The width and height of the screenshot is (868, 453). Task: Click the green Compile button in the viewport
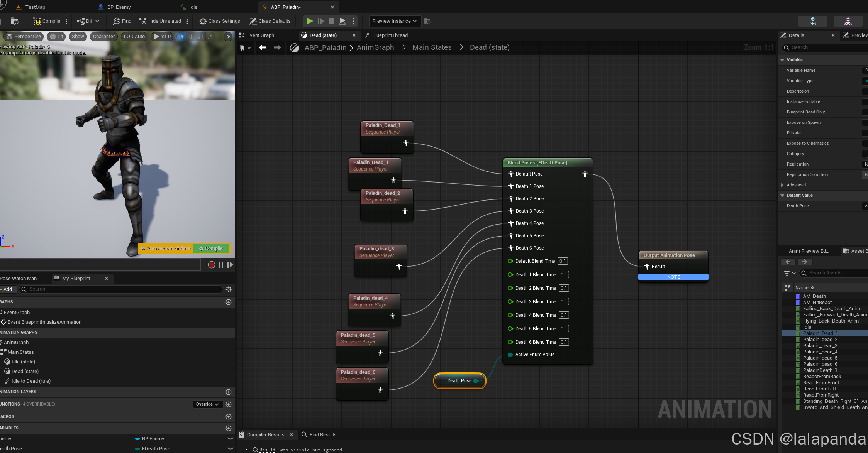pyautogui.click(x=211, y=248)
